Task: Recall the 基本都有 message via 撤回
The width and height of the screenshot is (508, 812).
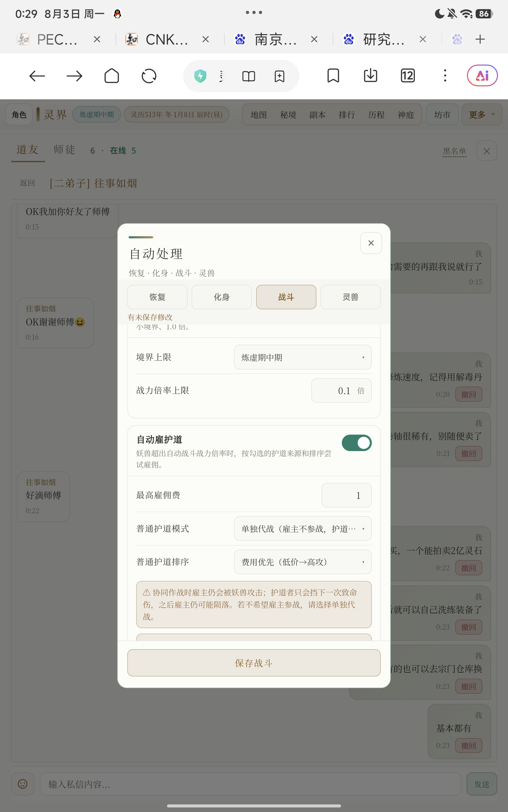Action: (469, 746)
